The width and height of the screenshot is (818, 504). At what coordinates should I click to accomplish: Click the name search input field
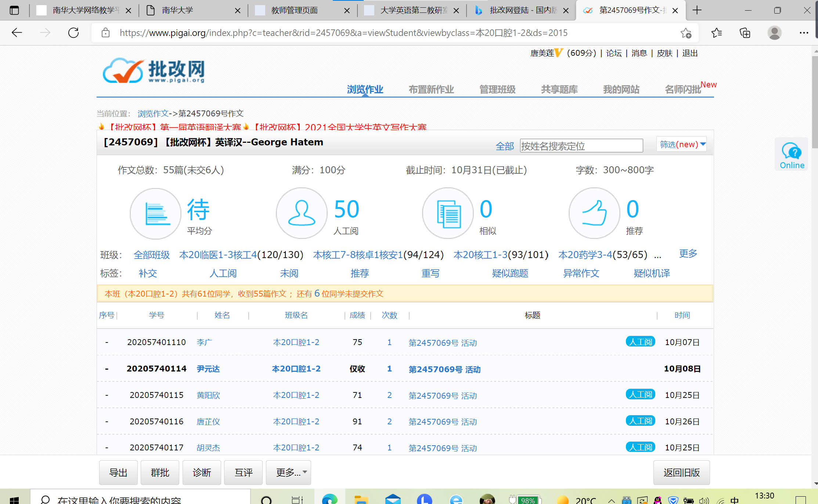point(581,146)
